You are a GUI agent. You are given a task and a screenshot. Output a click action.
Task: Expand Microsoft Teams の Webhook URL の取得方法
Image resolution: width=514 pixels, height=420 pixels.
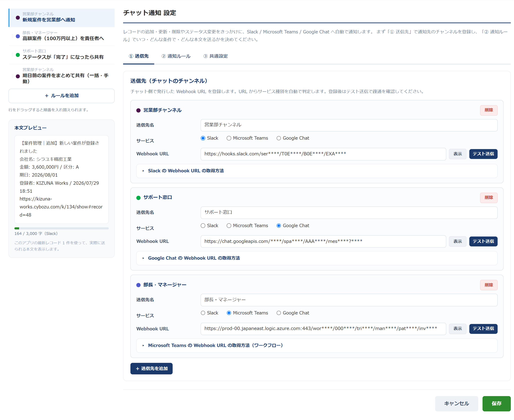coord(317,345)
